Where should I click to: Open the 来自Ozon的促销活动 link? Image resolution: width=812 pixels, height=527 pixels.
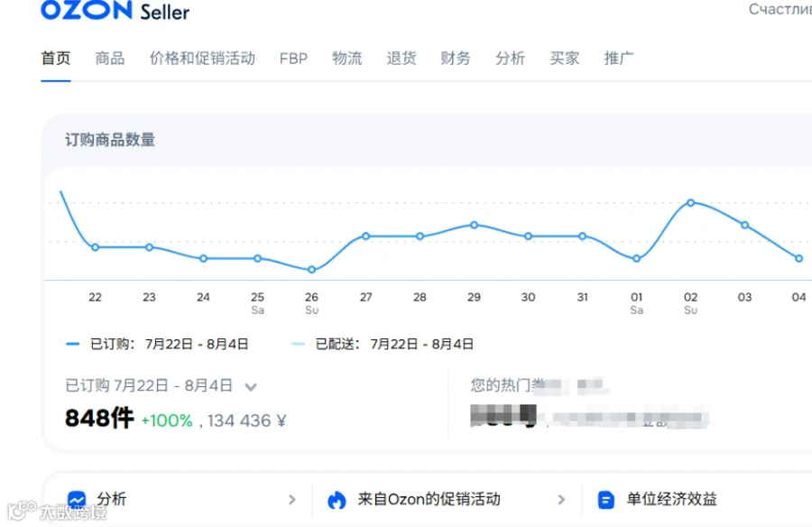pyautogui.click(x=429, y=500)
